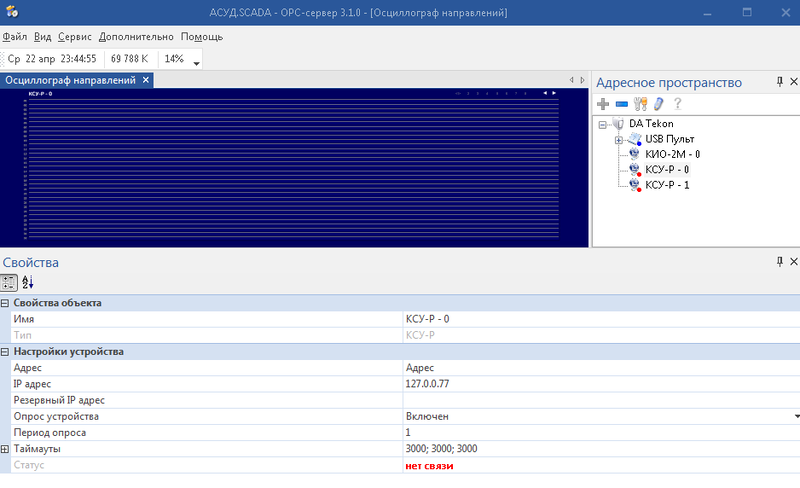Image resolution: width=800 pixels, height=488 pixels.
Task: Close the Свойства panel
Action: pyautogui.click(x=794, y=261)
